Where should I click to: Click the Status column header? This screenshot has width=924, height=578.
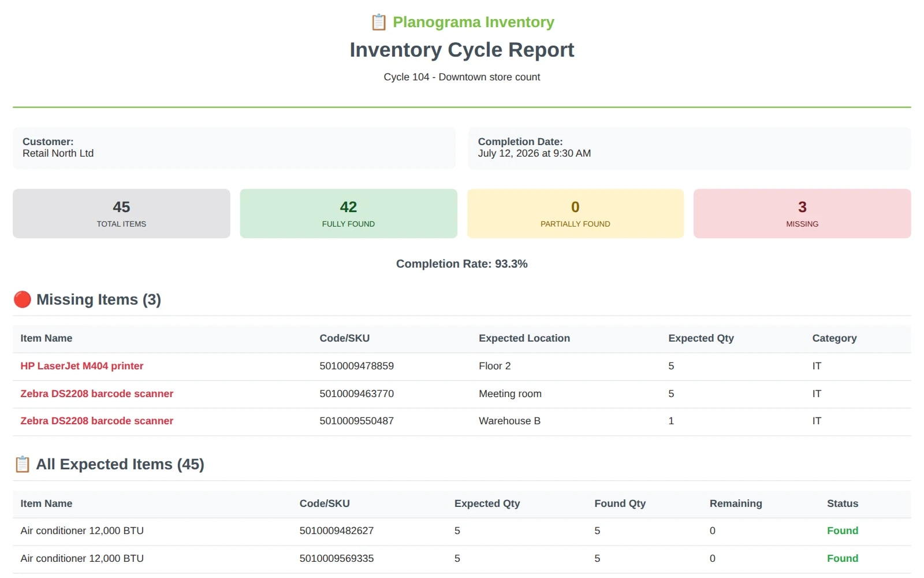(x=843, y=503)
